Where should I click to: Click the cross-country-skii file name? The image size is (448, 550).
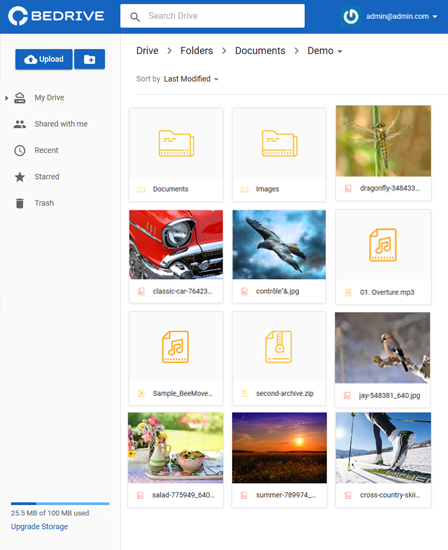(390, 495)
